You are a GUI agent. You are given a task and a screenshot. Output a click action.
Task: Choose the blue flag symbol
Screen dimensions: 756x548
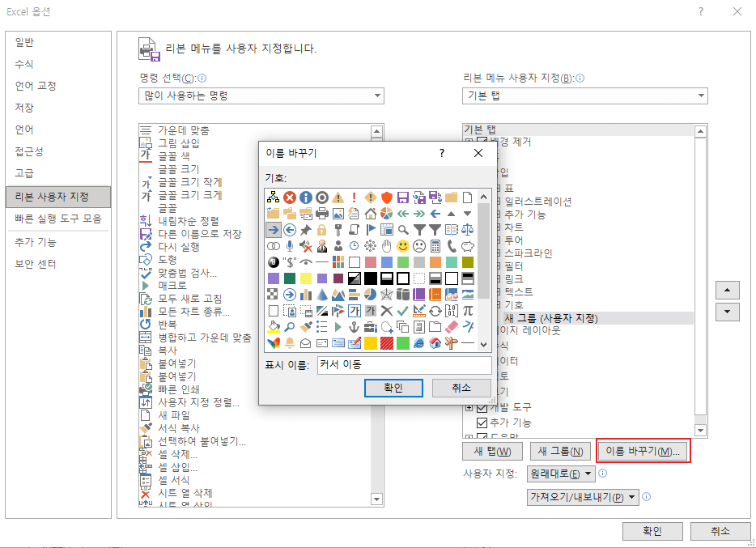[x=370, y=230]
